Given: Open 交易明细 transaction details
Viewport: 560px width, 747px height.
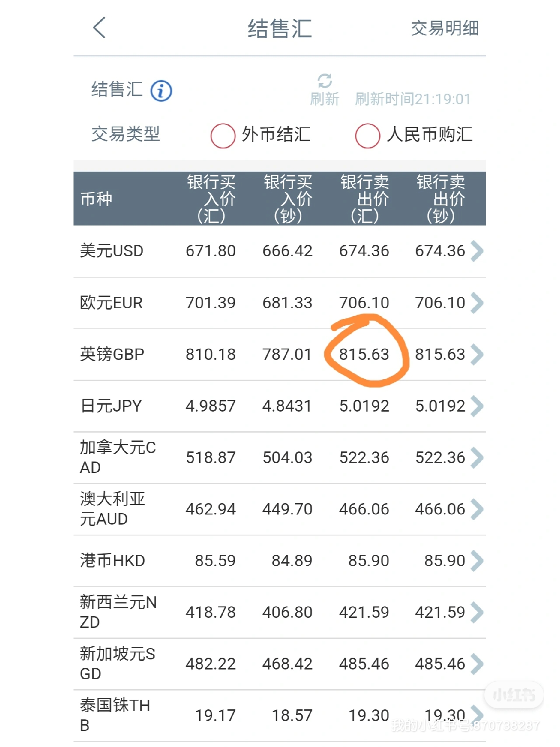Looking at the screenshot, I should click(444, 28).
